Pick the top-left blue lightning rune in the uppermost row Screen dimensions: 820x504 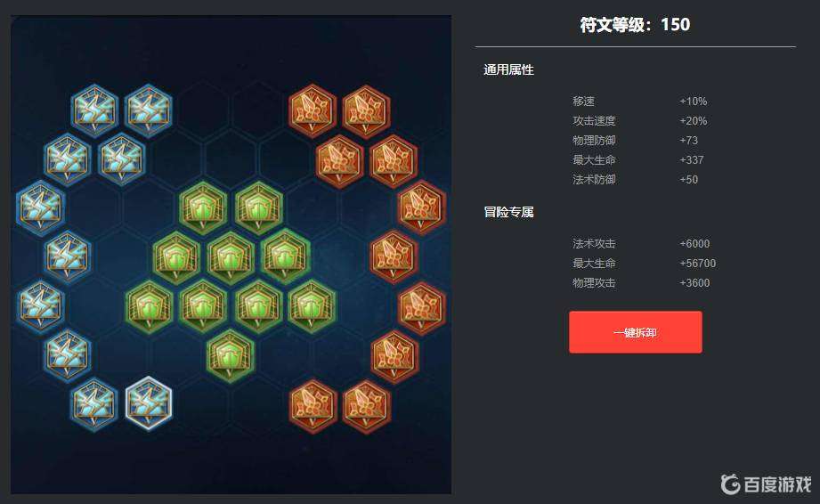point(94,110)
